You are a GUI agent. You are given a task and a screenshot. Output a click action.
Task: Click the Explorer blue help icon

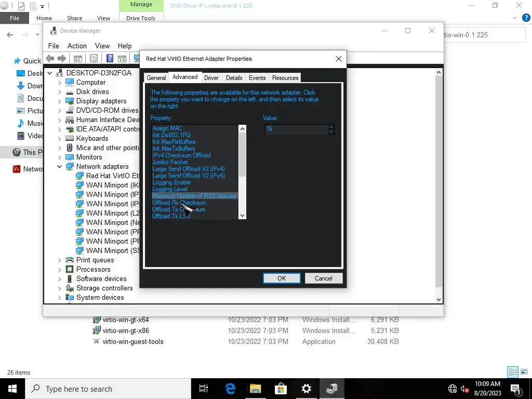click(x=526, y=18)
